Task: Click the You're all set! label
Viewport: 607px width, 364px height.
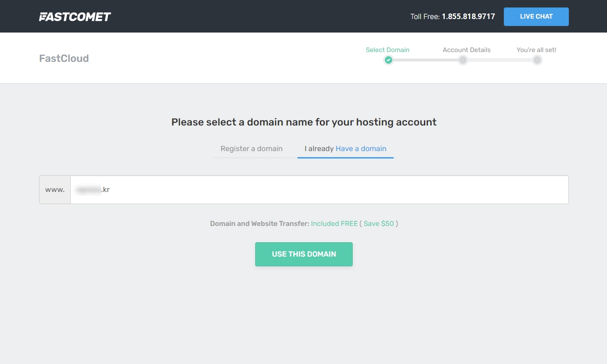Action: pyautogui.click(x=536, y=50)
